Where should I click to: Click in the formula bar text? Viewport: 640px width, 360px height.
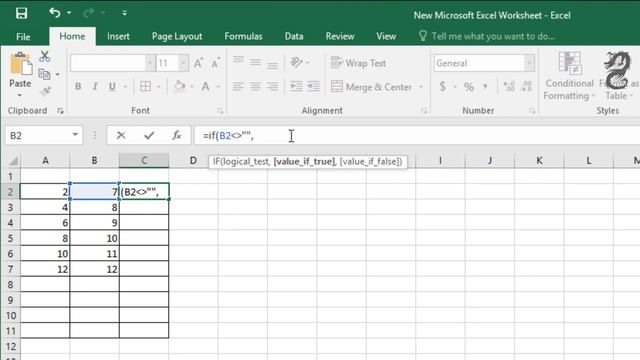tap(228, 136)
